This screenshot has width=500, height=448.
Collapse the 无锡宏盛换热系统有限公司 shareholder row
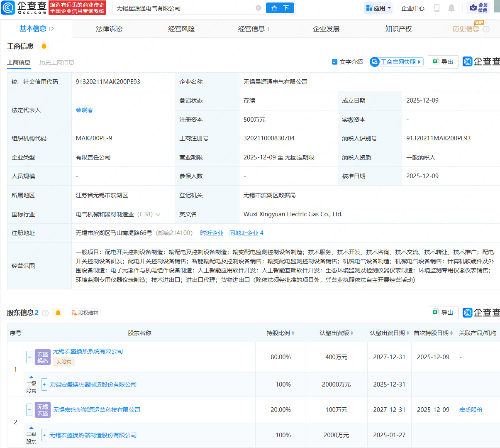[29, 357]
